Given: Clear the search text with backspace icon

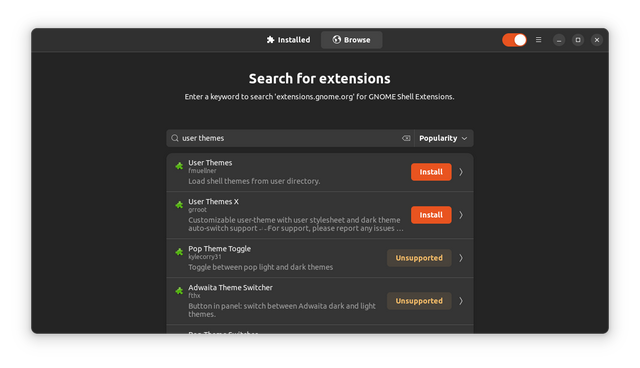Looking at the screenshot, I should [406, 138].
